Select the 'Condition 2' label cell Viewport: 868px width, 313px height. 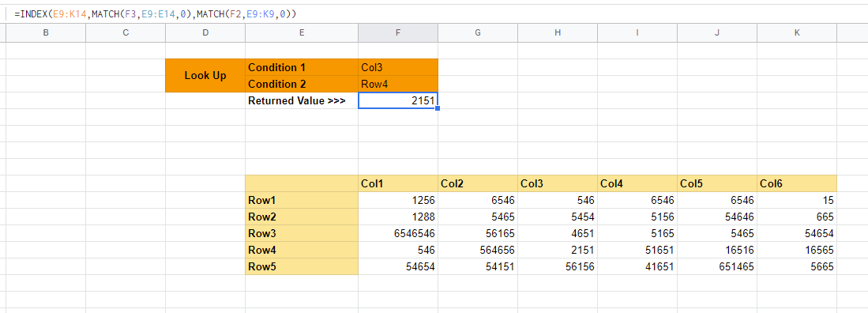tap(302, 84)
